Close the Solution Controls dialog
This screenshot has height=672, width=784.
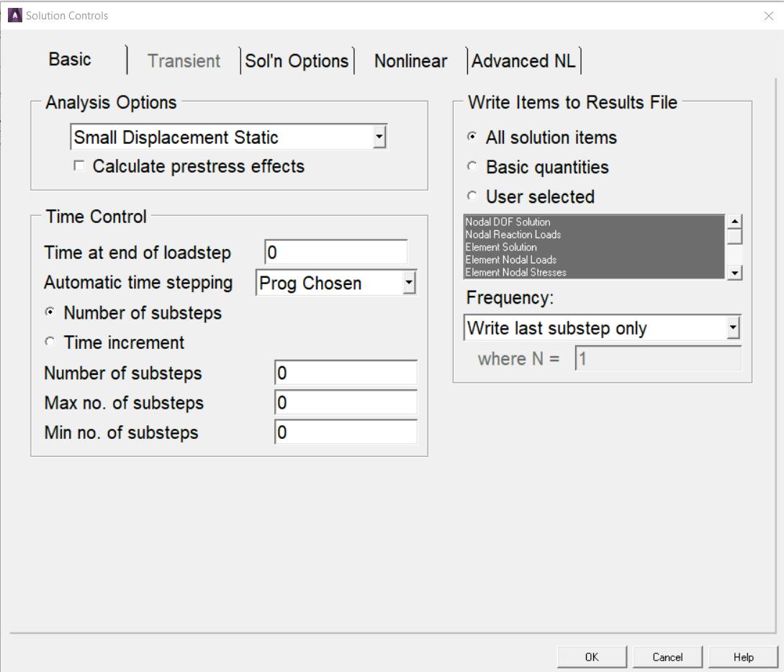[x=768, y=16]
